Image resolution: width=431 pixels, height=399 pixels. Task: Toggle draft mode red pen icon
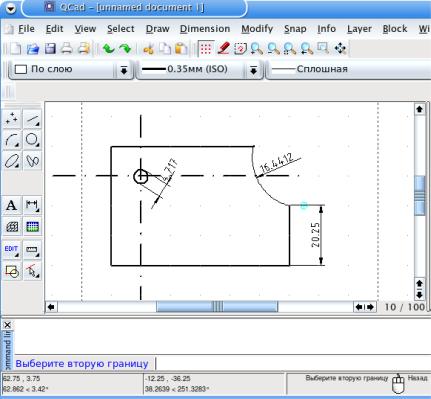point(223,49)
